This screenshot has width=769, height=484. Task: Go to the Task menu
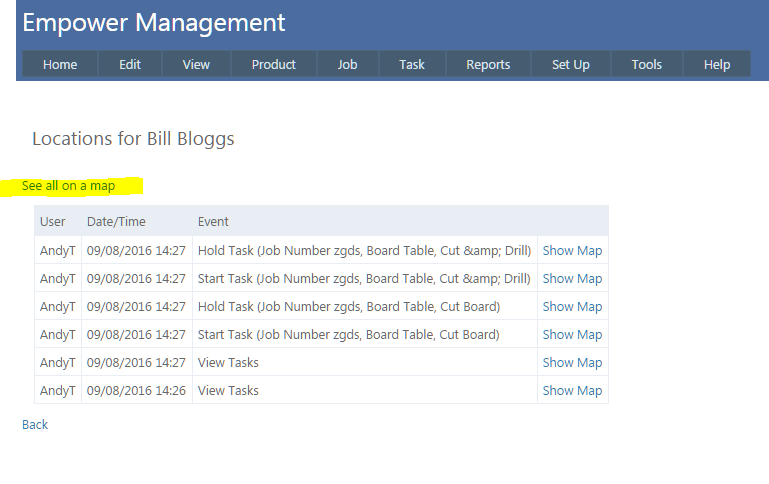(412, 64)
